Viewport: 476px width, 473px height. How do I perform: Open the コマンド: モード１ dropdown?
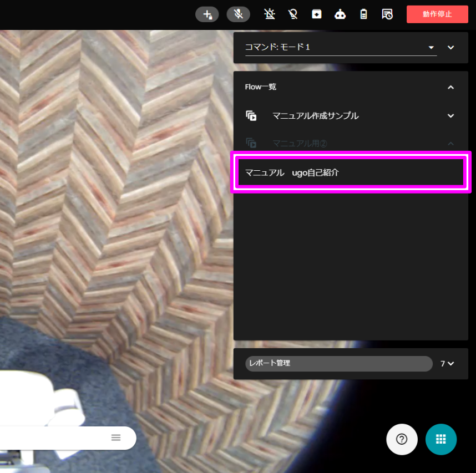click(341, 48)
